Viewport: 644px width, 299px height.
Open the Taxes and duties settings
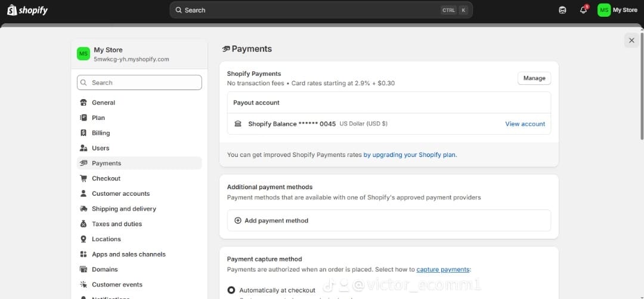pos(139,224)
